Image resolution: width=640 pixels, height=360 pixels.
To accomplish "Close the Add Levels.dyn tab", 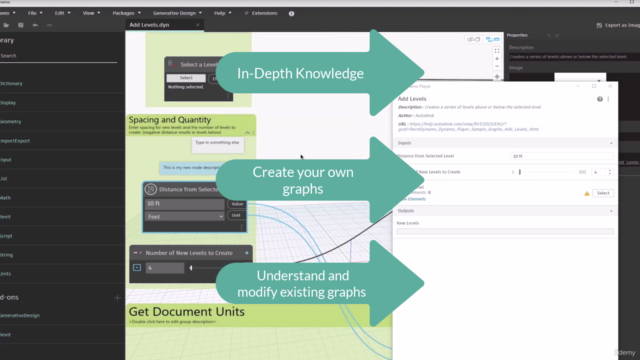I will coord(198,25).
